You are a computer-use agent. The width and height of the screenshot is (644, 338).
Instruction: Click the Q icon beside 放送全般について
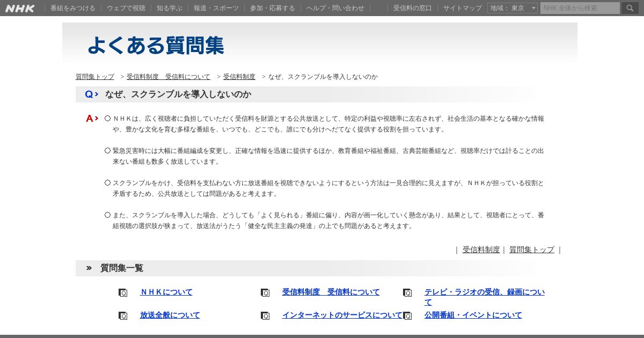click(x=123, y=315)
